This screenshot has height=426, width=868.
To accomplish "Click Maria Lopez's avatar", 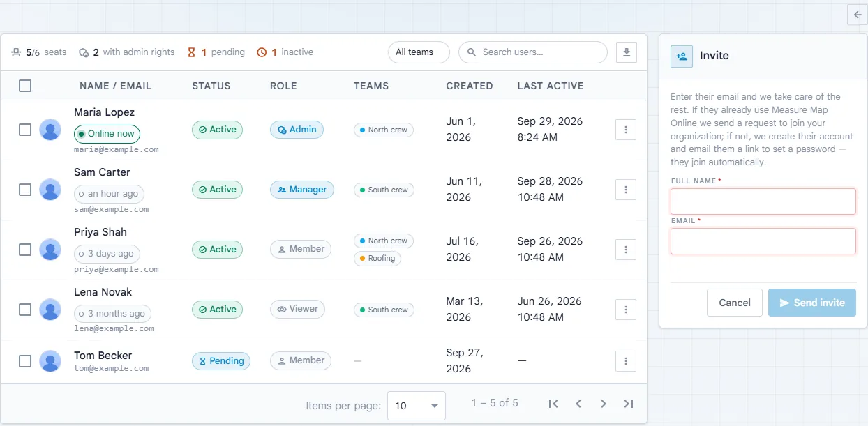I will (x=50, y=130).
